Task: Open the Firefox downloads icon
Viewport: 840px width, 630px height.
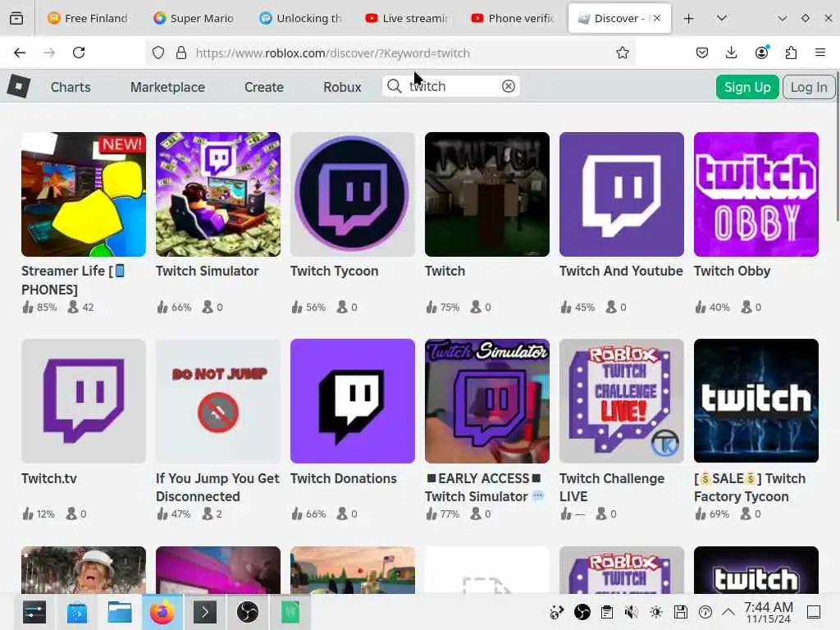Action: pos(731,52)
